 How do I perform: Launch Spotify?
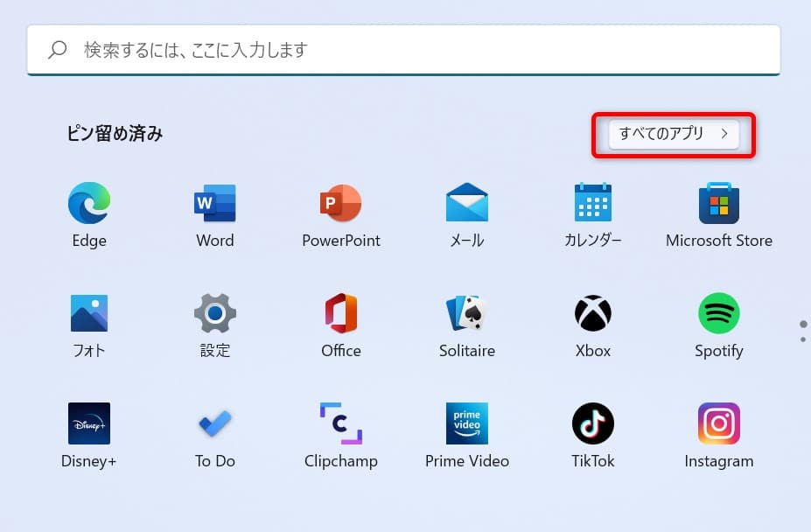tap(719, 314)
